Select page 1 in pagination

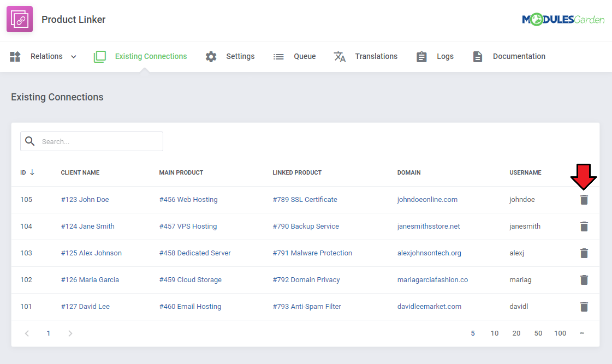(x=49, y=333)
